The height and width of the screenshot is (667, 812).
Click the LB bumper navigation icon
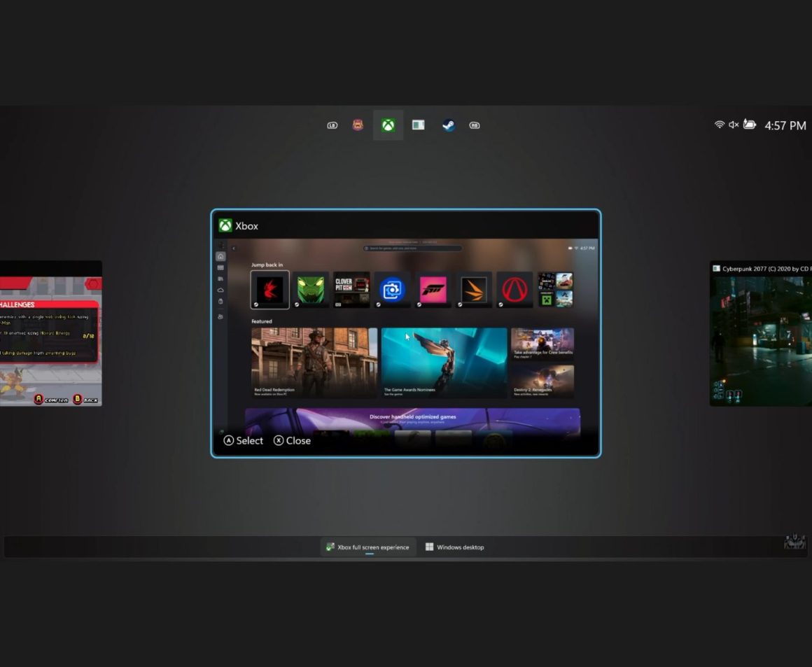coord(332,125)
